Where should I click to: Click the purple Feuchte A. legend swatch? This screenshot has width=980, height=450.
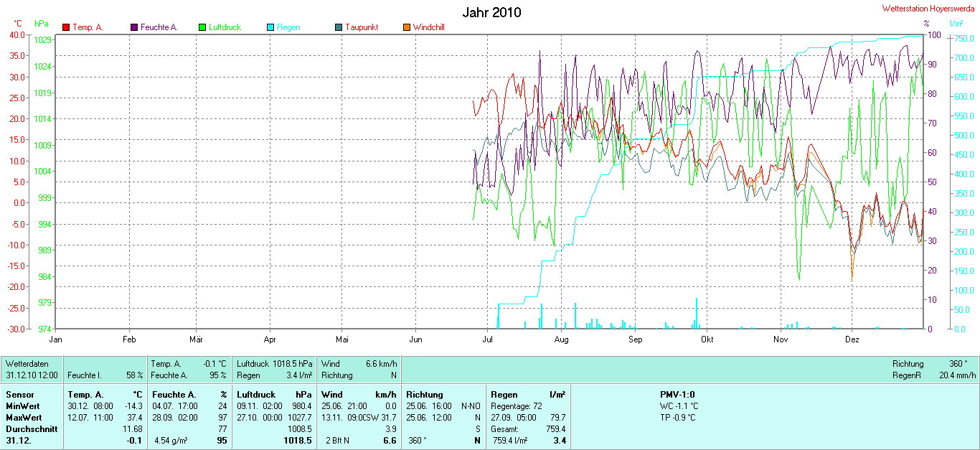click(x=134, y=27)
